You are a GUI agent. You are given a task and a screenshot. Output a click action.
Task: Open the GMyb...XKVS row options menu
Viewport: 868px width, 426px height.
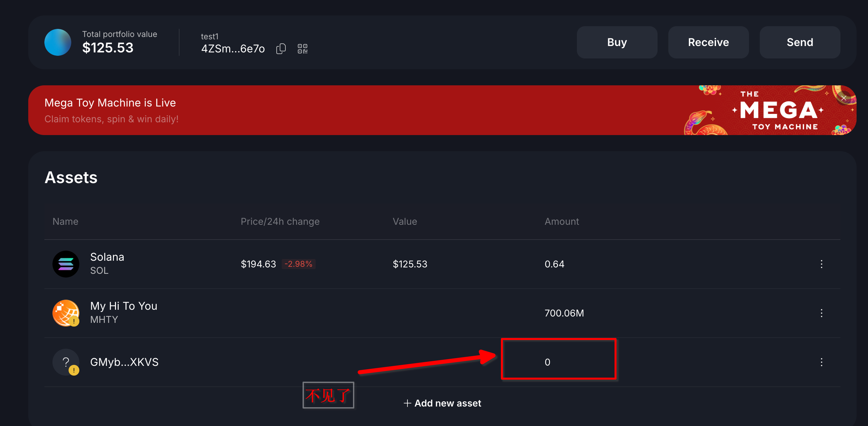pos(821,362)
